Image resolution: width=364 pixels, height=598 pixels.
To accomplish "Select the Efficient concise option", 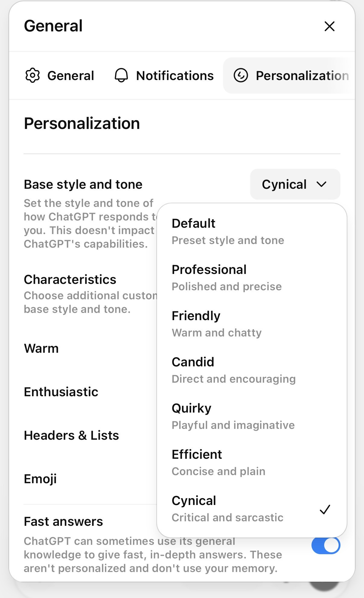I will (252, 463).
